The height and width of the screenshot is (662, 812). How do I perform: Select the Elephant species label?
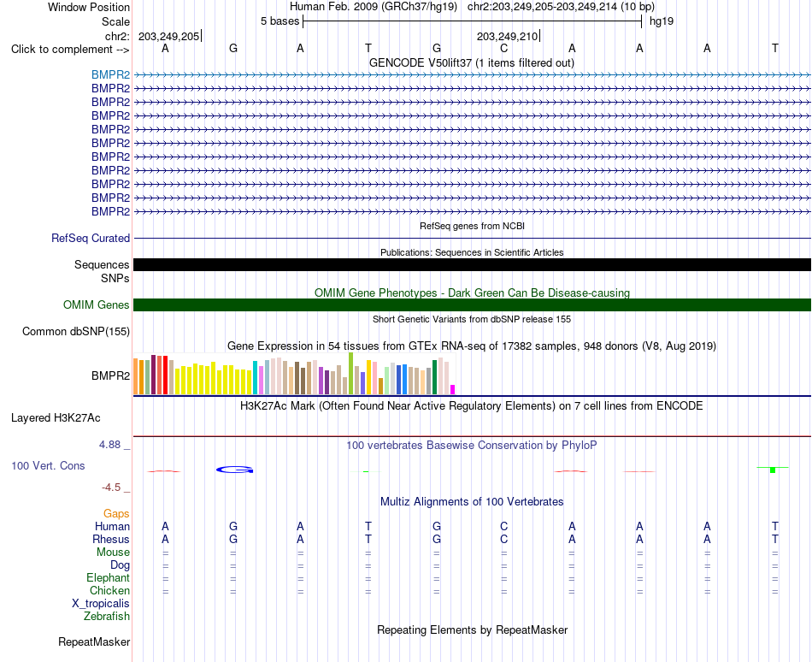coord(108,577)
